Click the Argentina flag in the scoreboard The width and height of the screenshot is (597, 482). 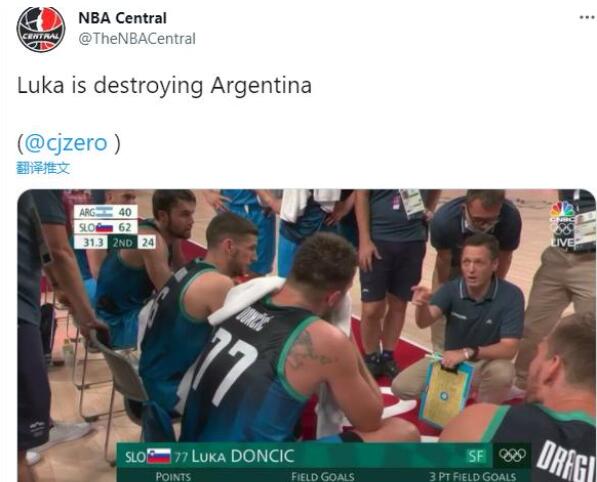point(104,212)
